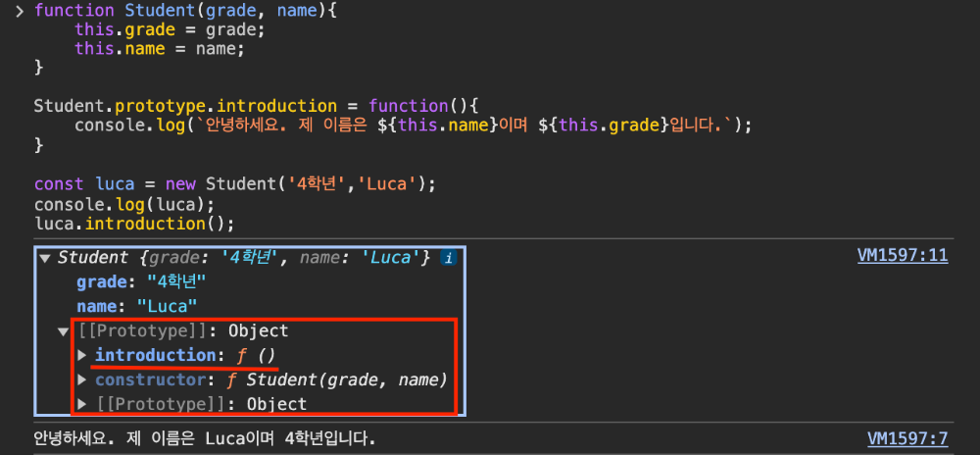This screenshot has height=455, width=980.
Task: Click the 'this.name = name;' code line
Action: click(160, 49)
